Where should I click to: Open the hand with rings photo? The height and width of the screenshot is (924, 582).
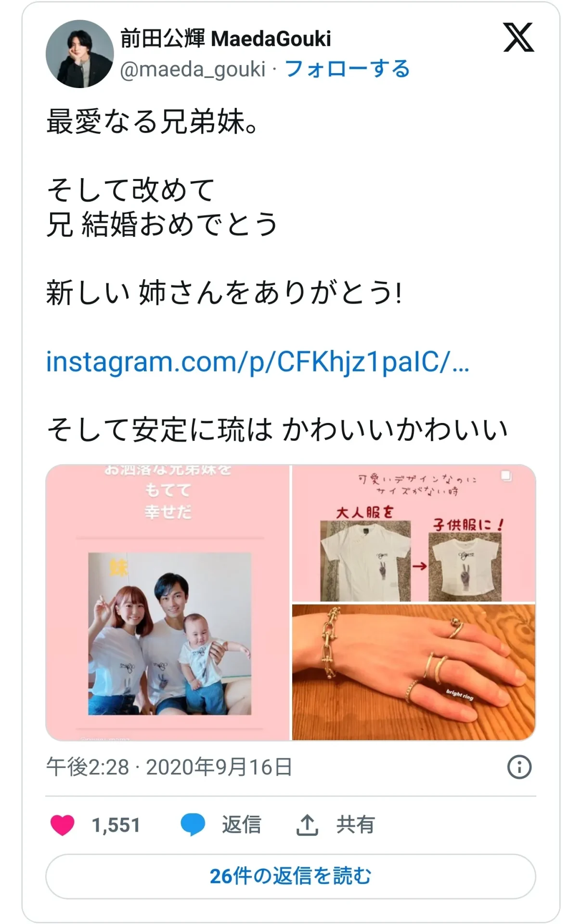pos(414,672)
